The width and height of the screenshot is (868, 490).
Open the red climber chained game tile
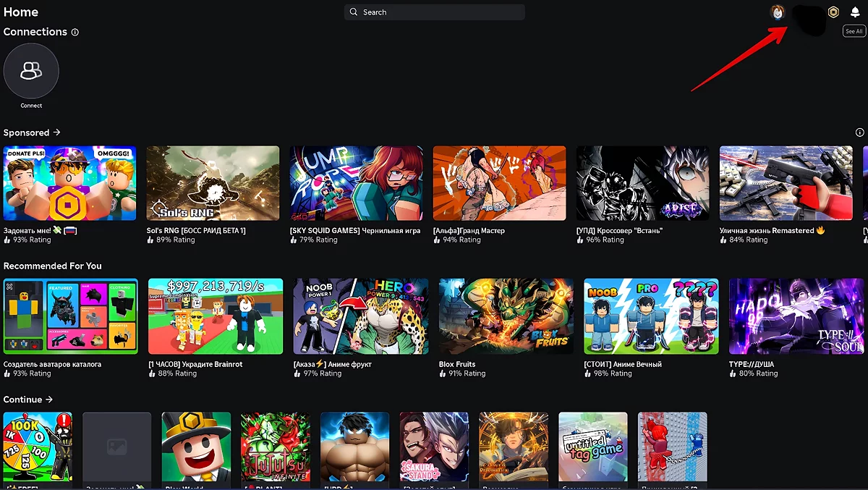[x=673, y=447]
